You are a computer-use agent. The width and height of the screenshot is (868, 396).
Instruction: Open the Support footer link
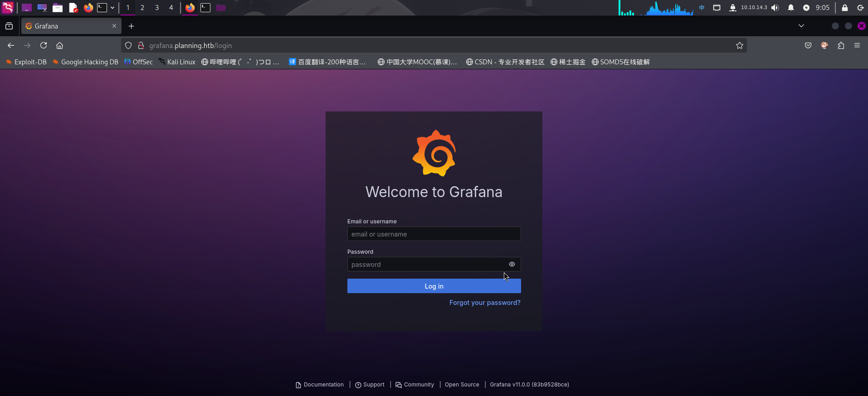370,385
